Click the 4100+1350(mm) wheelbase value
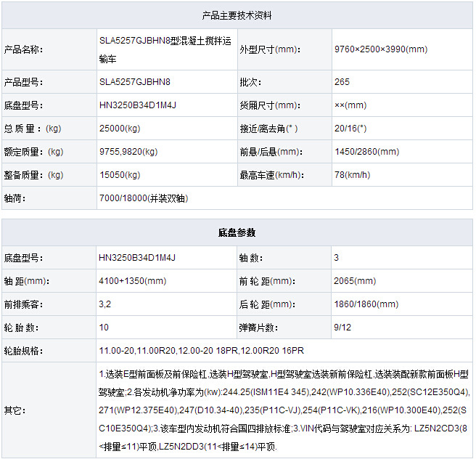The width and height of the screenshot is (476, 459). 132,280
